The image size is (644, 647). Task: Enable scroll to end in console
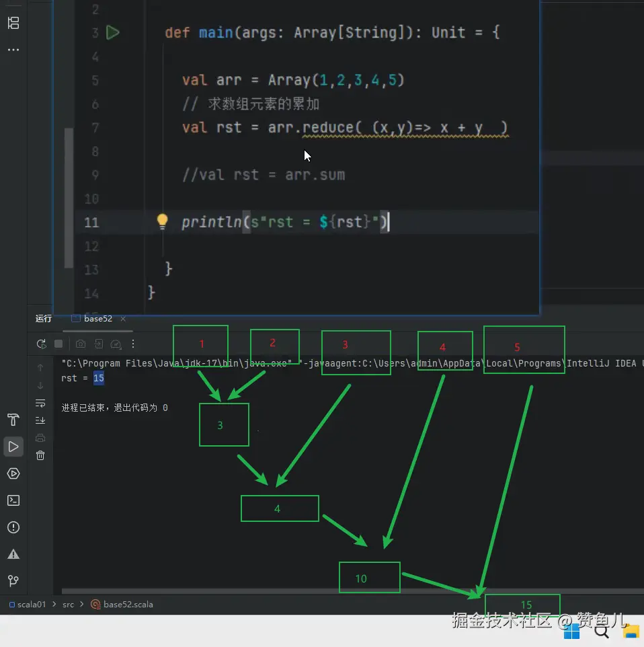click(x=40, y=420)
